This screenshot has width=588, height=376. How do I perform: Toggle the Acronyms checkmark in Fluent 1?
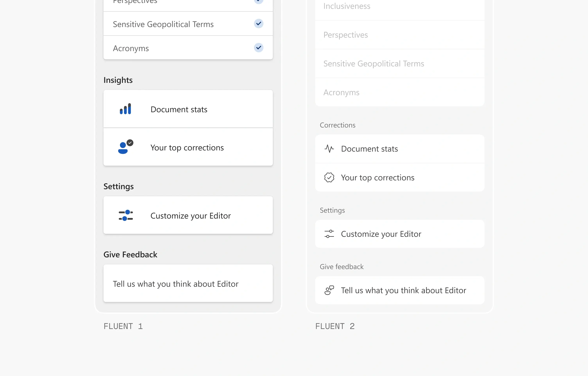pos(259,48)
